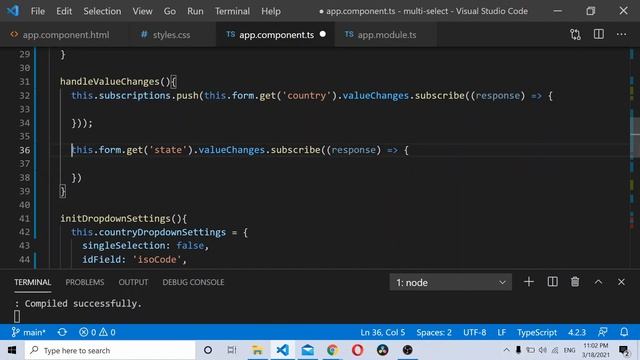Image resolution: width=640 pixels, height=360 pixels.
Task: Close unsaved app.component.ts tab via dot
Action: (323, 34)
